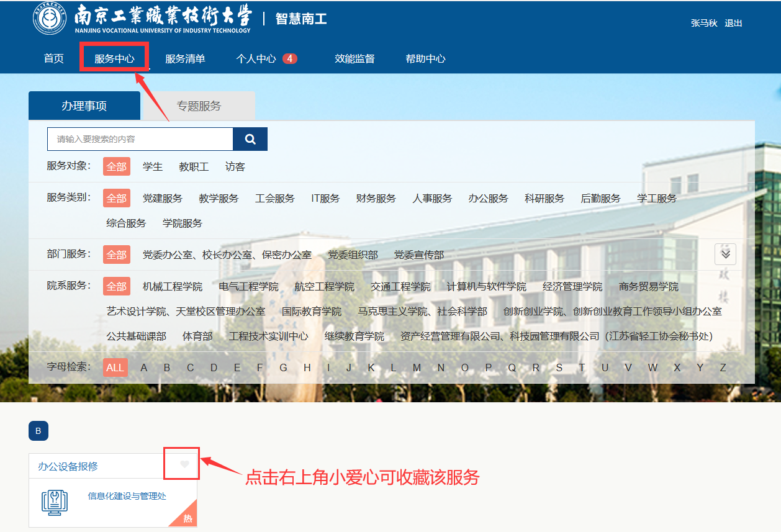Filter service target by 教职工
Screen dimensions: 781x532
click(194, 166)
